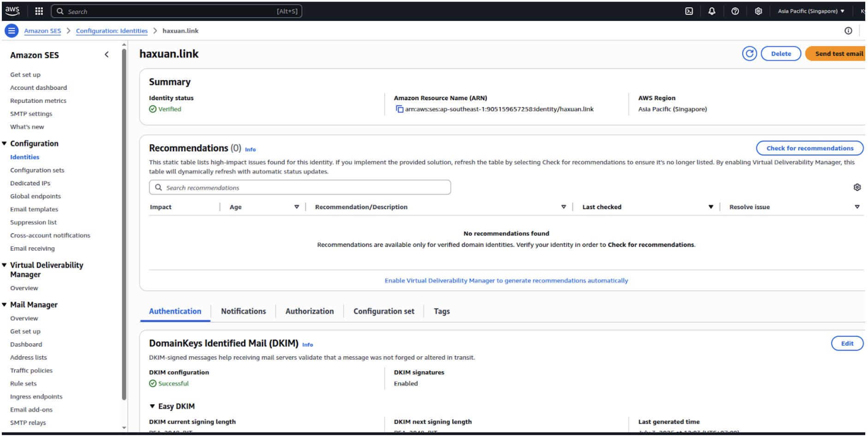Open the top bar settings gear
Screen dimensions: 868x437
pos(758,11)
